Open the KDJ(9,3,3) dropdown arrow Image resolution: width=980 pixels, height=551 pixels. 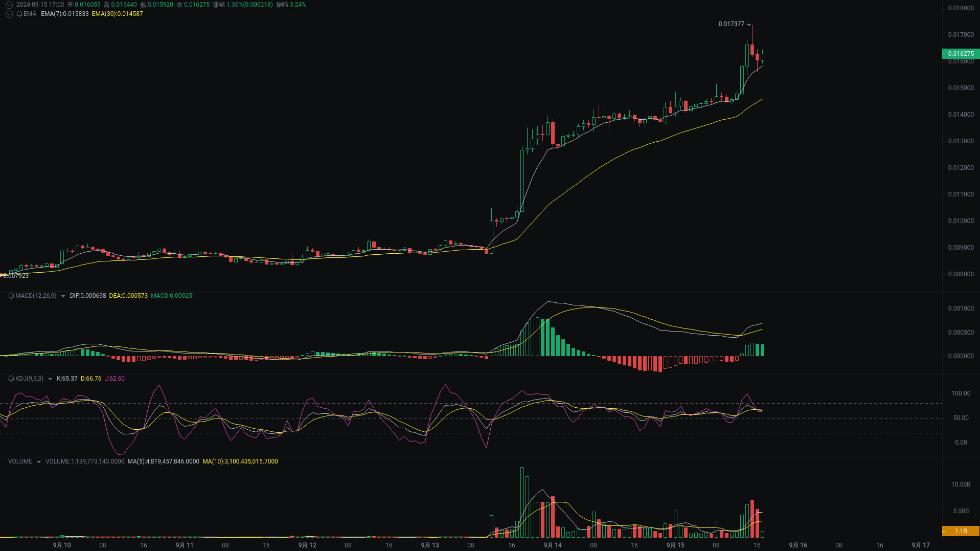click(50, 379)
